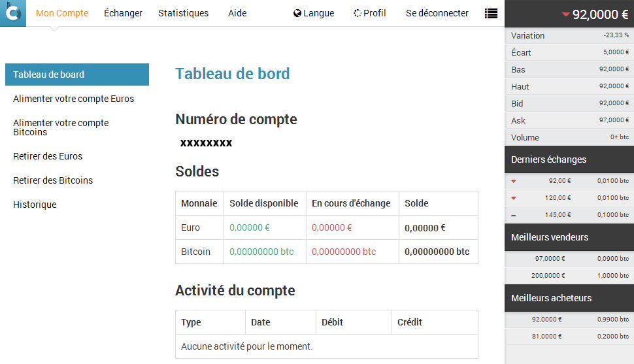Click the globe icon beside Langue

point(297,13)
